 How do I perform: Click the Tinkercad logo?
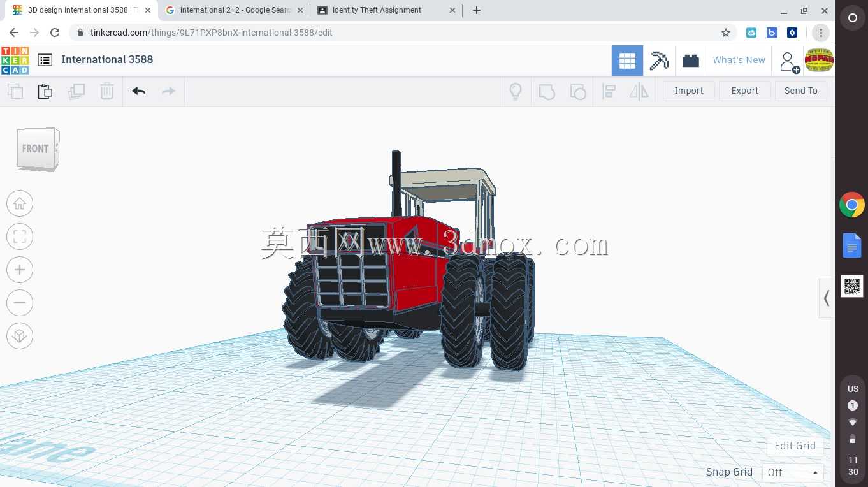[x=15, y=60]
